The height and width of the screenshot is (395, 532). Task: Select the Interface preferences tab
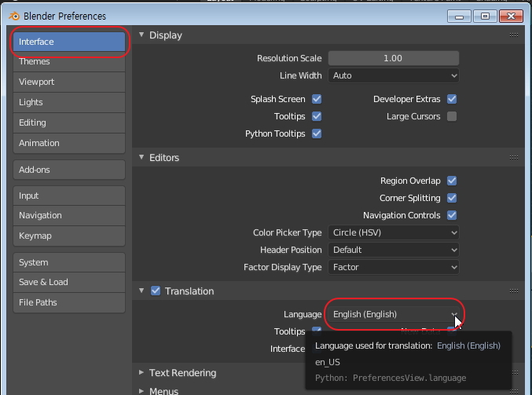pos(69,42)
